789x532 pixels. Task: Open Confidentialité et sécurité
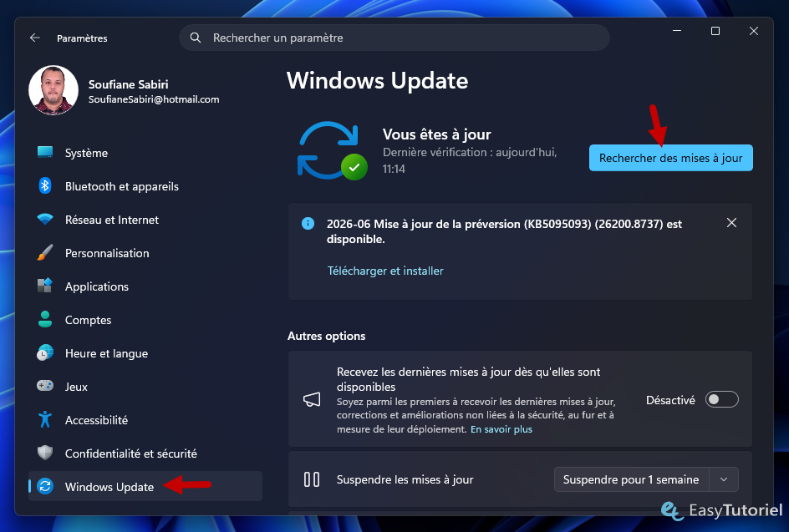point(145,453)
